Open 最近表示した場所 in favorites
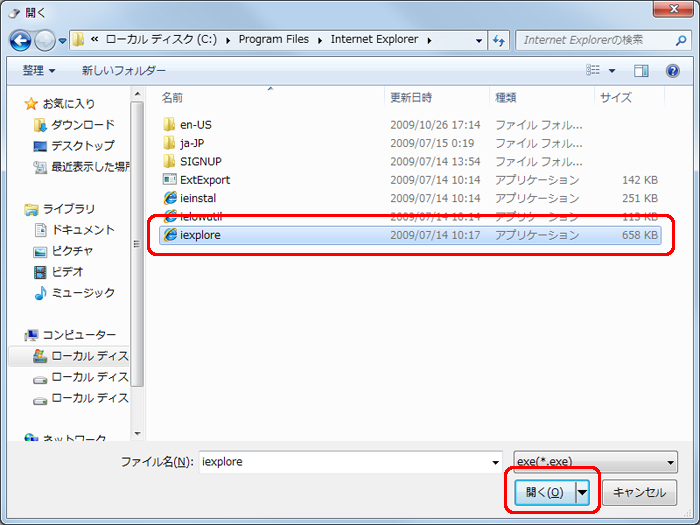Viewport: 700px width, 525px height. tap(82, 167)
